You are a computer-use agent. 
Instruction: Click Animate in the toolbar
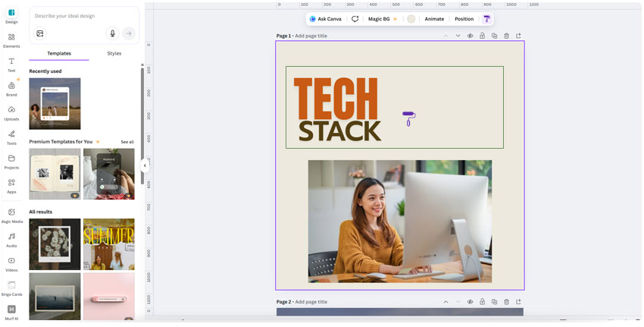434,19
